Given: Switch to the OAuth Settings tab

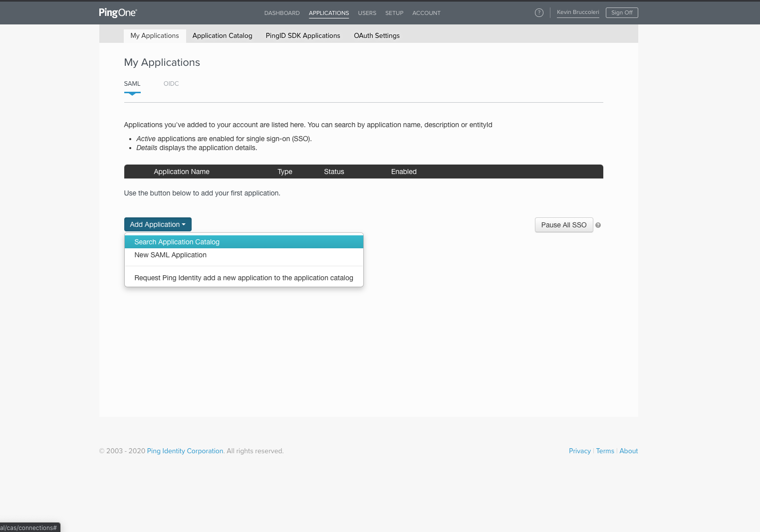Looking at the screenshot, I should click(x=377, y=36).
